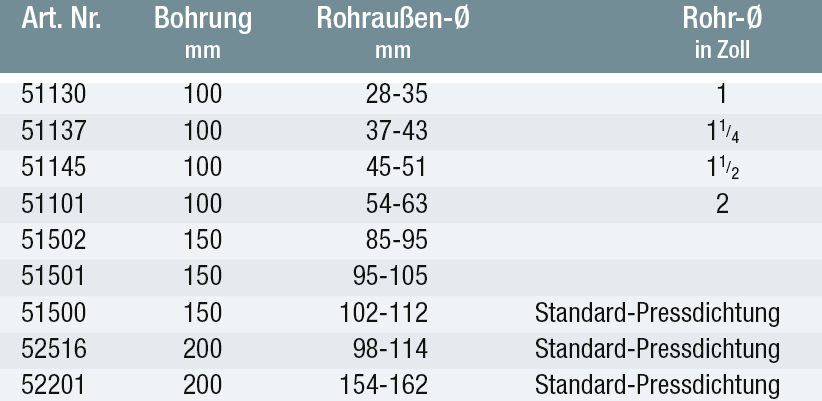Click the 28-35 pipe diameter cell

pyautogui.click(x=396, y=95)
